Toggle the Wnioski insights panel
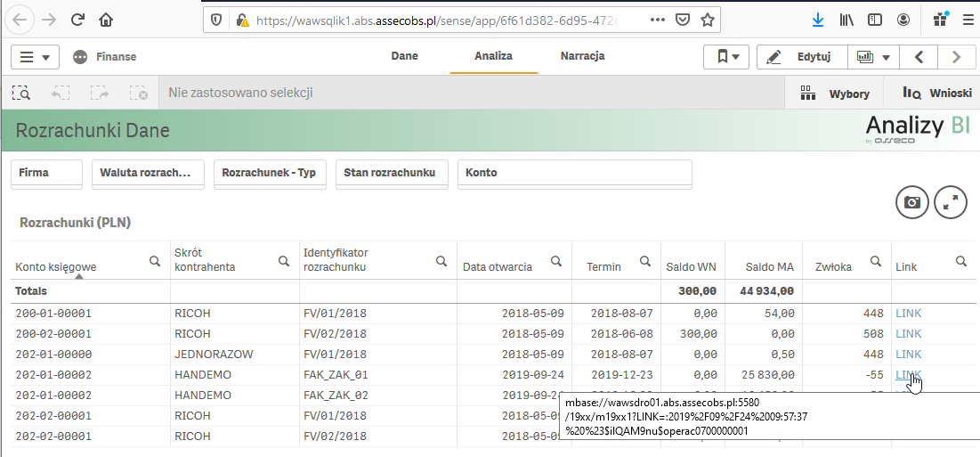Viewport: 980px width, 457px height. point(935,93)
